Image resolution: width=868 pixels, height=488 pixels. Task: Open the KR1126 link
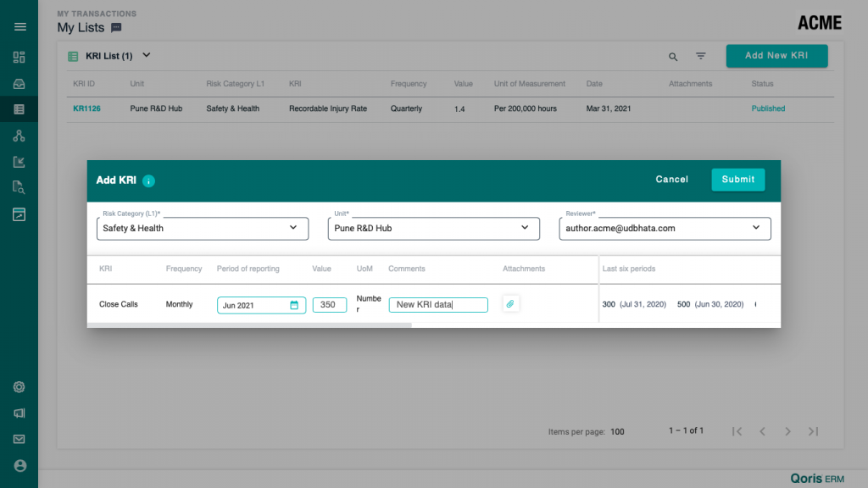(x=87, y=108)
